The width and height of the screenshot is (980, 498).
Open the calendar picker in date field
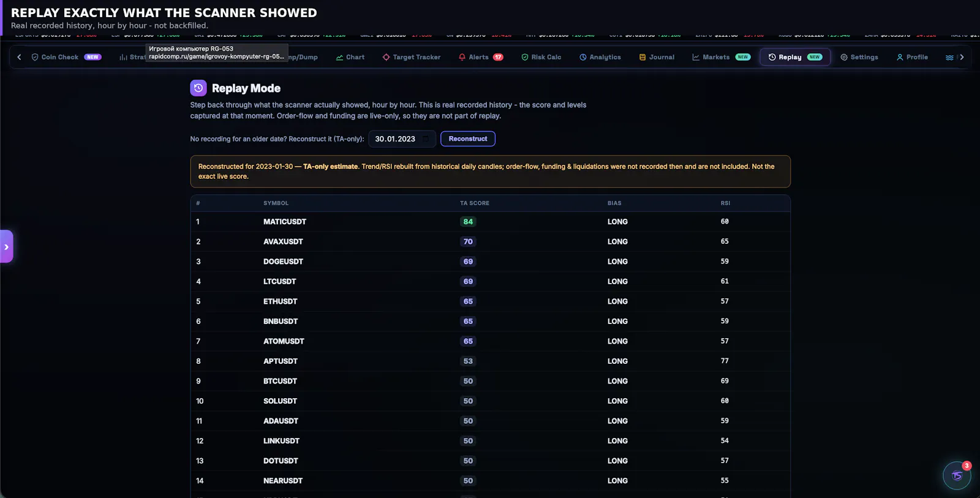[x=426, y=139]
